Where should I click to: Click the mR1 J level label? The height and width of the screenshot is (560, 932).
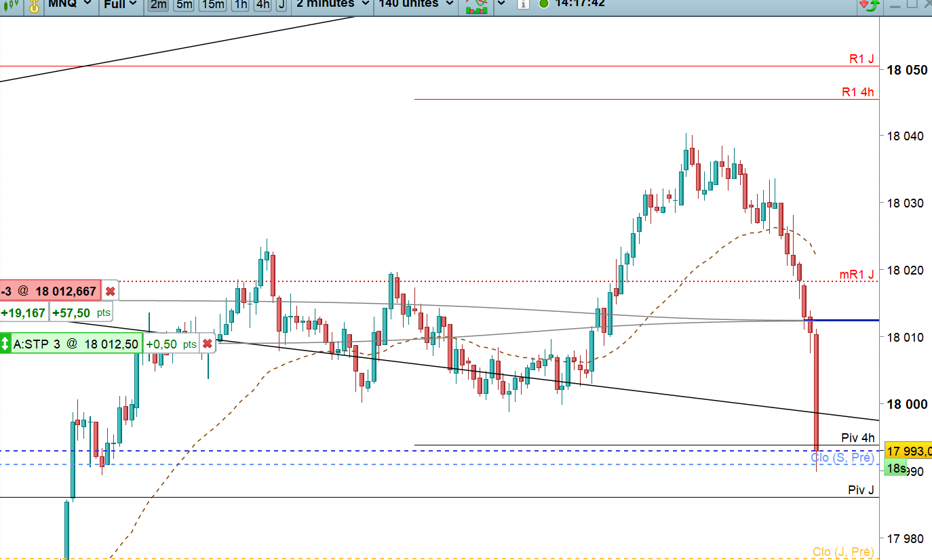[857, 274]
